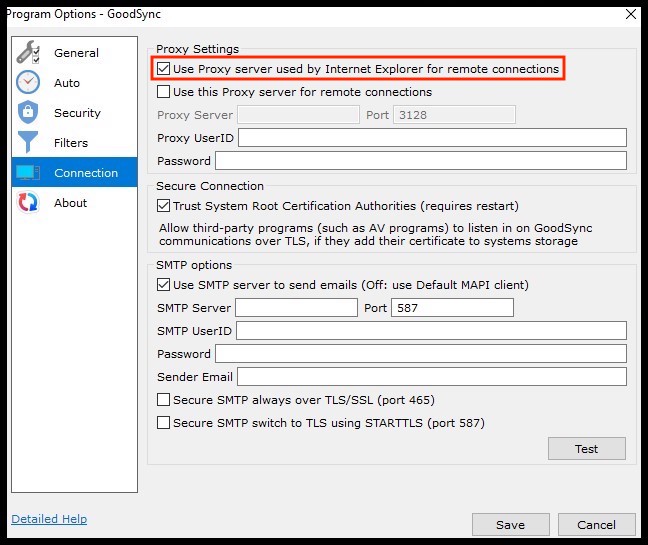This screenshot has width=648, height=545.
Task: Click the Test button
Action: point(586,448)
